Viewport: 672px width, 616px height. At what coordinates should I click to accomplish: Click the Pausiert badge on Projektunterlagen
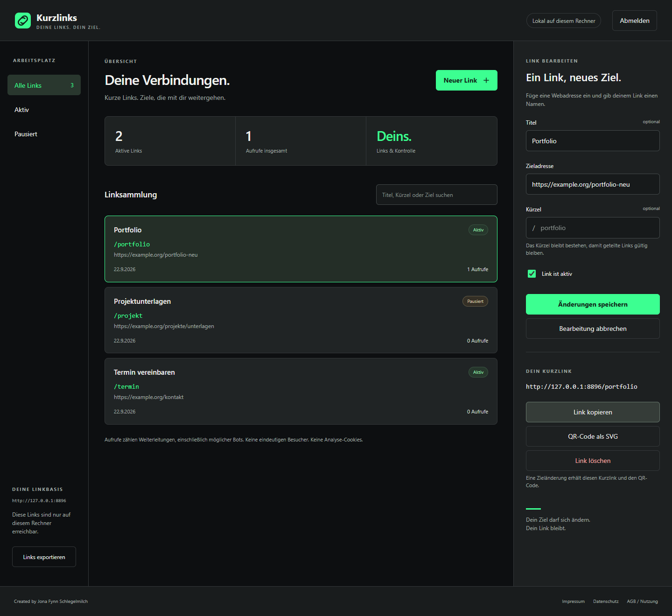(475, 301)
